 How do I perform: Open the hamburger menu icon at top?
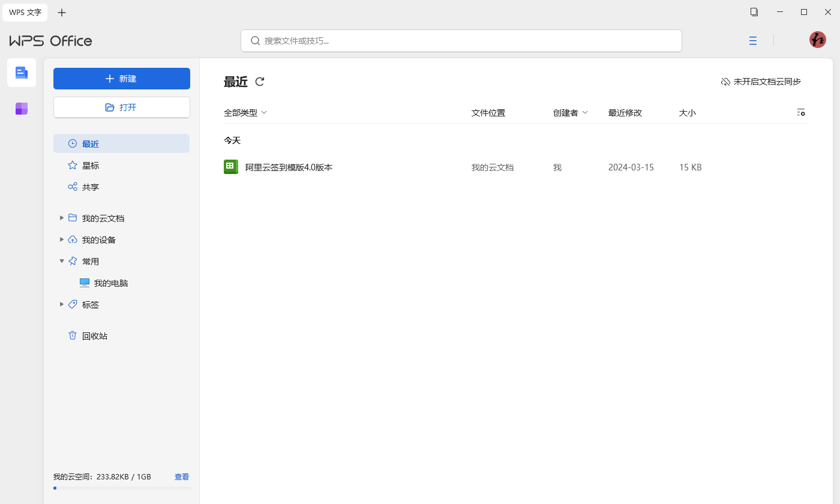753,41
